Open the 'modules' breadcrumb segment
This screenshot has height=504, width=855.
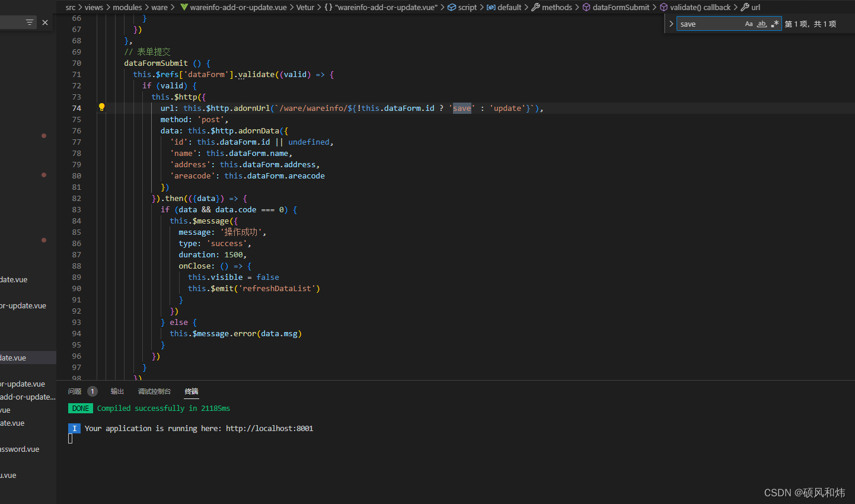coord(127,7)
